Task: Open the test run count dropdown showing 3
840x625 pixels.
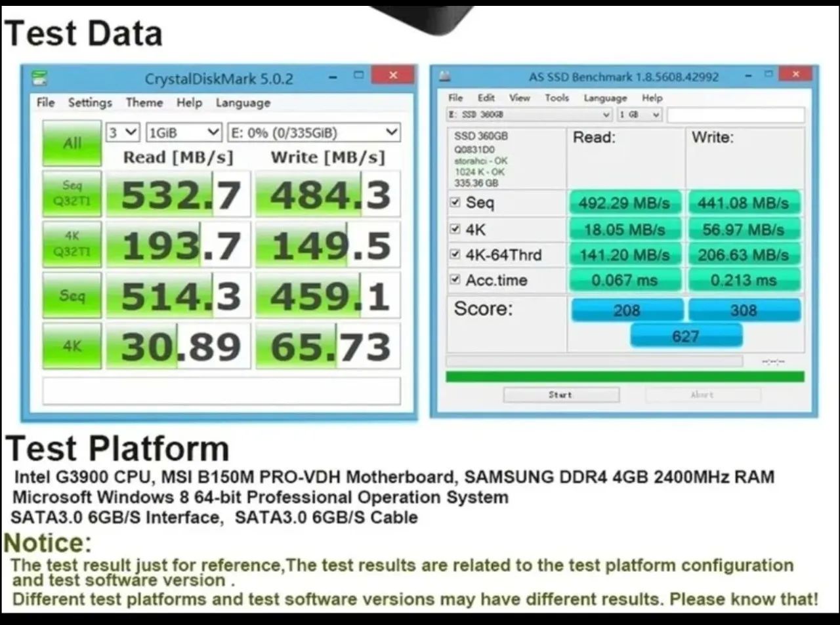Action: pyautogui.click(x=122, y=132)
